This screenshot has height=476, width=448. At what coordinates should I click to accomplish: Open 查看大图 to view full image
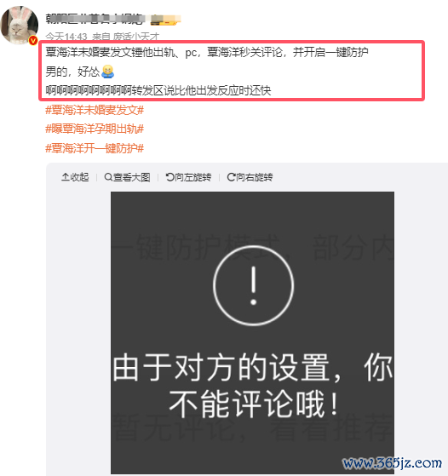tap(127, 177)
